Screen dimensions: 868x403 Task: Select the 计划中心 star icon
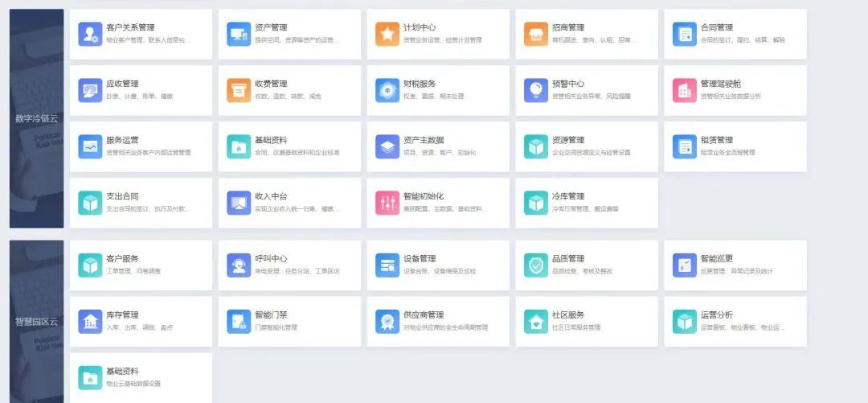[x=387, y=34]
